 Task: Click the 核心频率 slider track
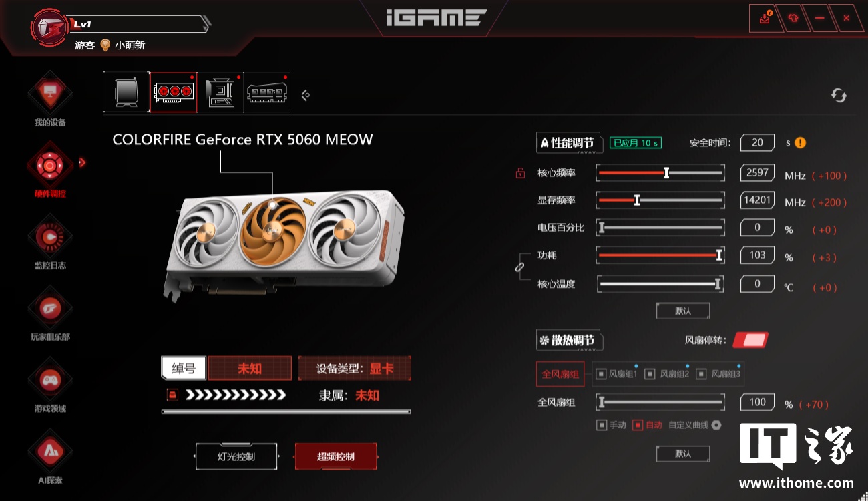(x=660, y=173)
